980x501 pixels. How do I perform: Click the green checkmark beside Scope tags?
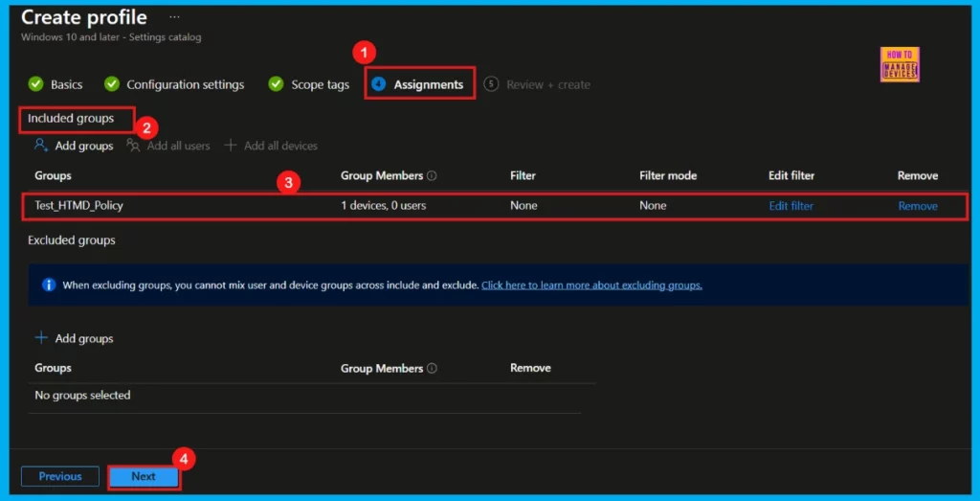click(x=277, y=84)
